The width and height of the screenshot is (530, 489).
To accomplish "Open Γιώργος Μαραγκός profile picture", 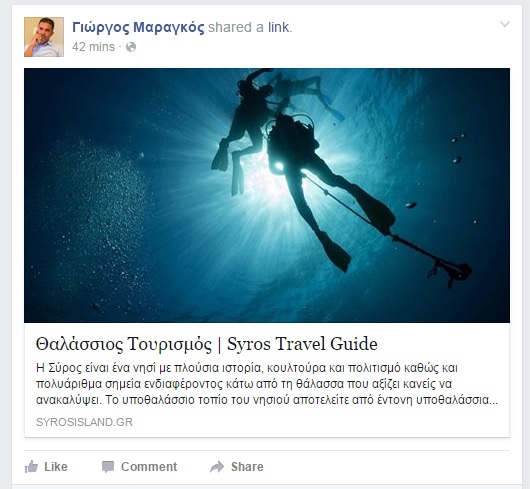I will tap(44, 37).
